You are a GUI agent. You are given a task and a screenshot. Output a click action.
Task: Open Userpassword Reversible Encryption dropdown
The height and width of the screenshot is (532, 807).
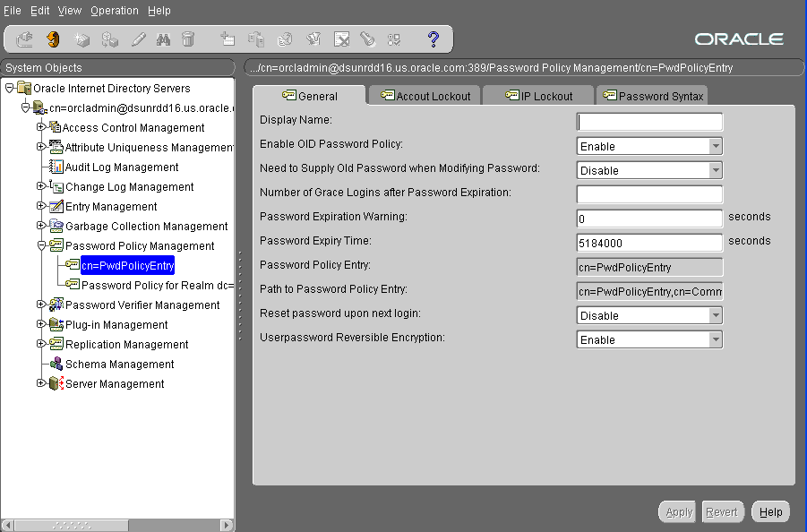click(715, 339)
